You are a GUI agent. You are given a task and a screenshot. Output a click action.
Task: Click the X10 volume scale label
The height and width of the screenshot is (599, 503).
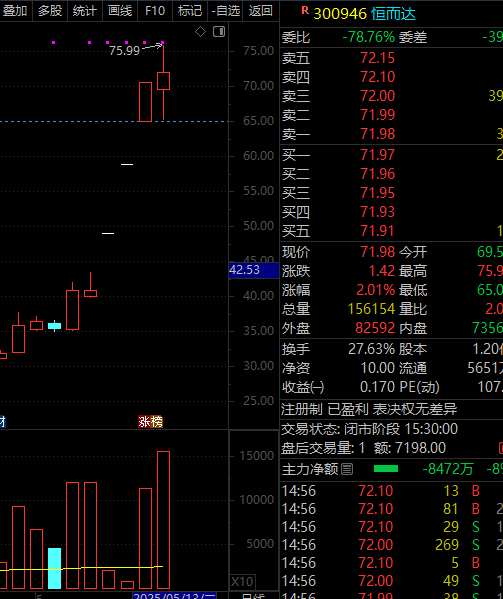pos(242,582)
